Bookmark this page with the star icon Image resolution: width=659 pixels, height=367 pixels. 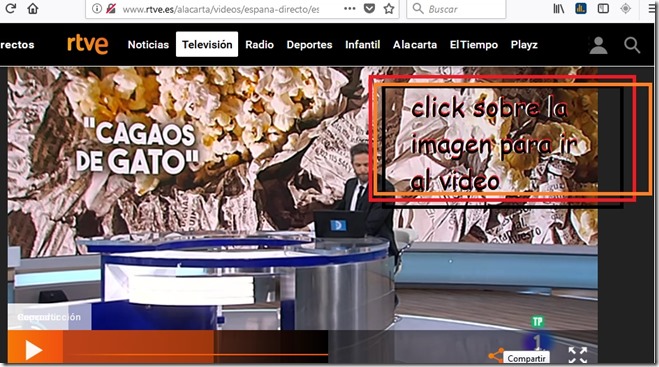click(x=389, y=8)
